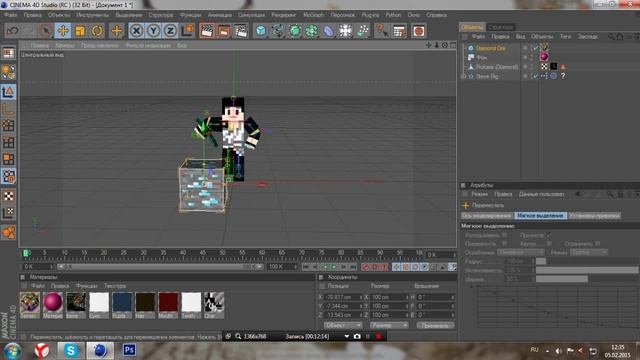Image resolution: width=640 pixels, height=360 pixels.
Task: Open the Режим dropdown in attributes
Action: [x=588, y=253]
